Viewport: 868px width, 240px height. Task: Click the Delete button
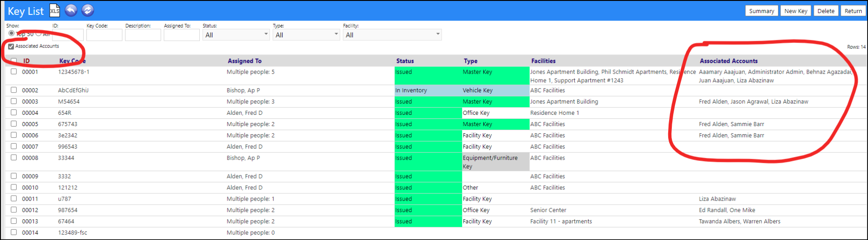826,11
